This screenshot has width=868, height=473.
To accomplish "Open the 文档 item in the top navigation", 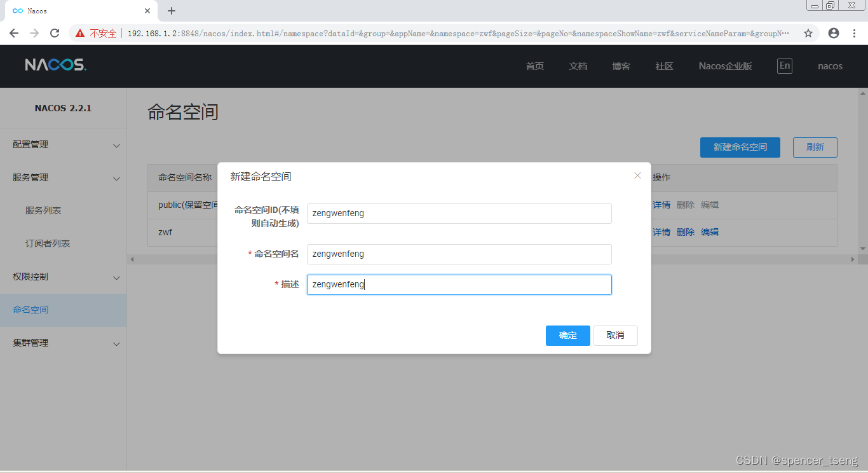I will [x=578, y=65].
